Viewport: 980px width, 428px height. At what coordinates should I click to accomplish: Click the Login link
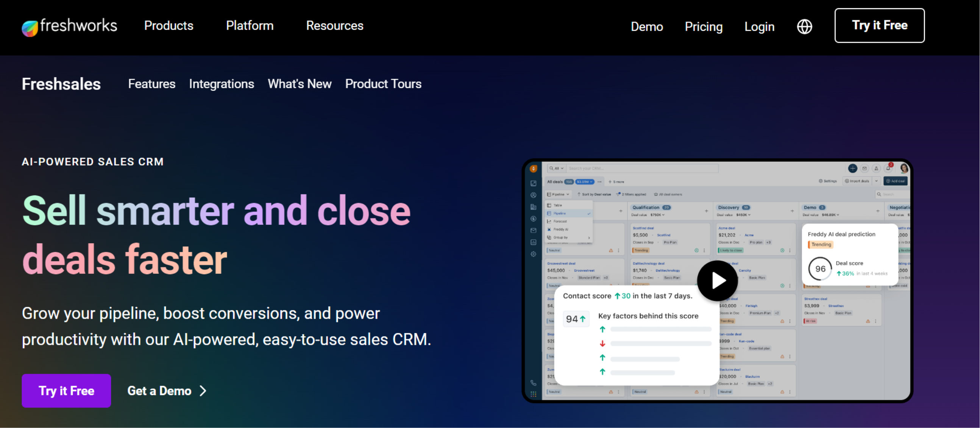pyautogui.click(x=759, y=27)
